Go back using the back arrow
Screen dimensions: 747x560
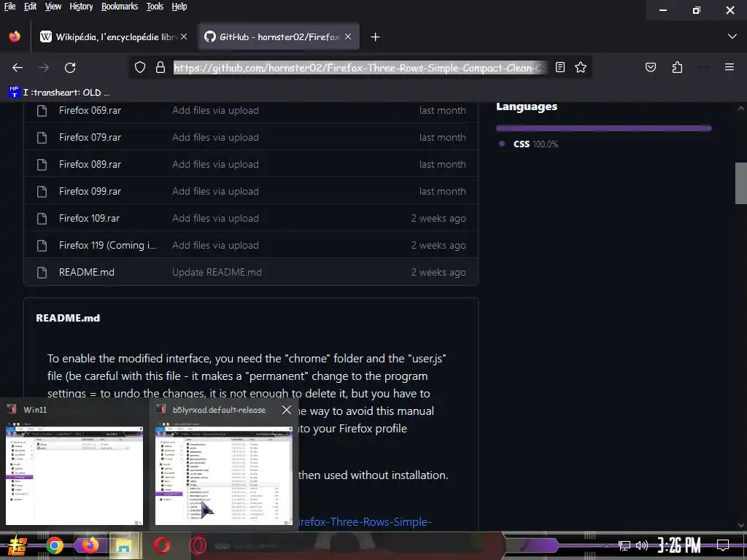click(18, 68)
